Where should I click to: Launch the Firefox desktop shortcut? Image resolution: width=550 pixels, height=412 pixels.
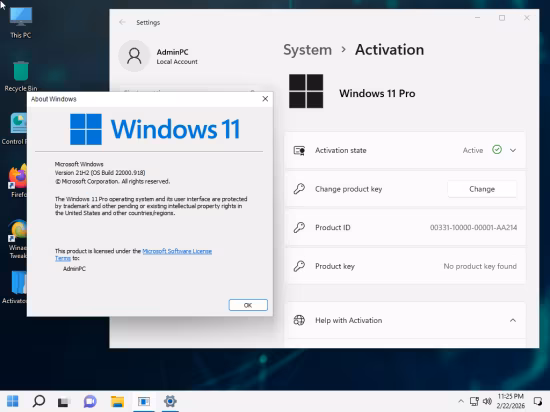[18, 181]
